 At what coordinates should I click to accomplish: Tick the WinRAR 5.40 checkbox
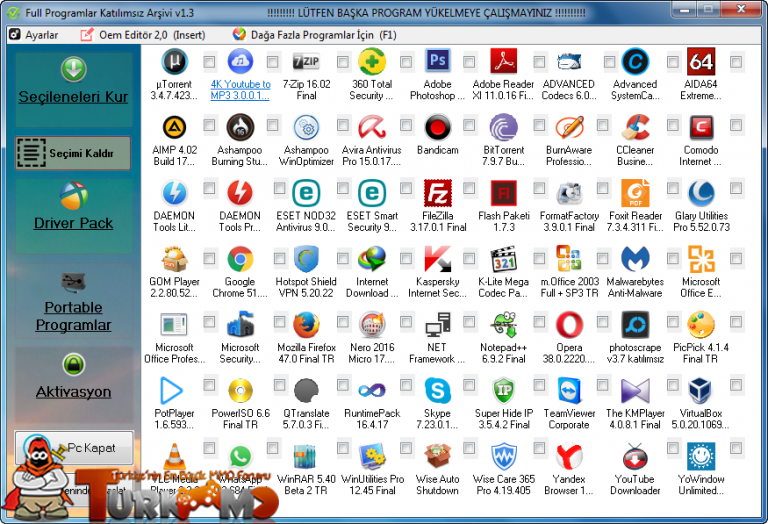tap(343, 448)
